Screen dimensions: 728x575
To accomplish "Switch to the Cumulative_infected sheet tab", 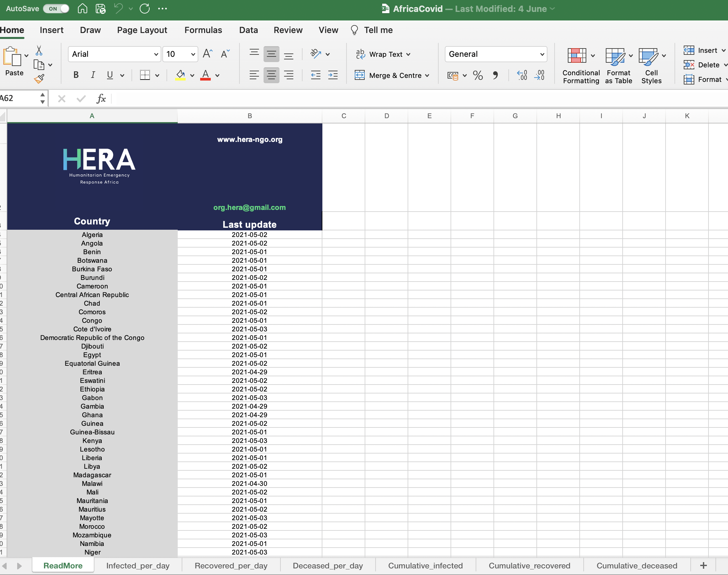I will (x=425, y=565).
